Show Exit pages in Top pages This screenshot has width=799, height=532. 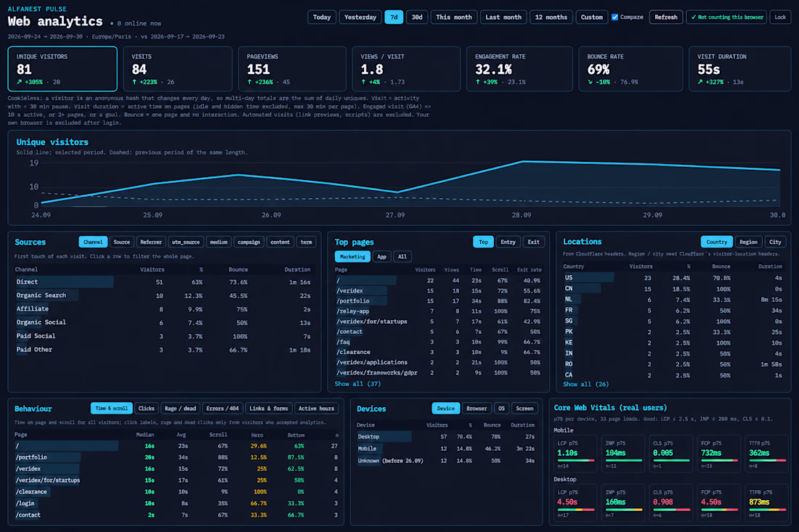click(x=534, y=242)
